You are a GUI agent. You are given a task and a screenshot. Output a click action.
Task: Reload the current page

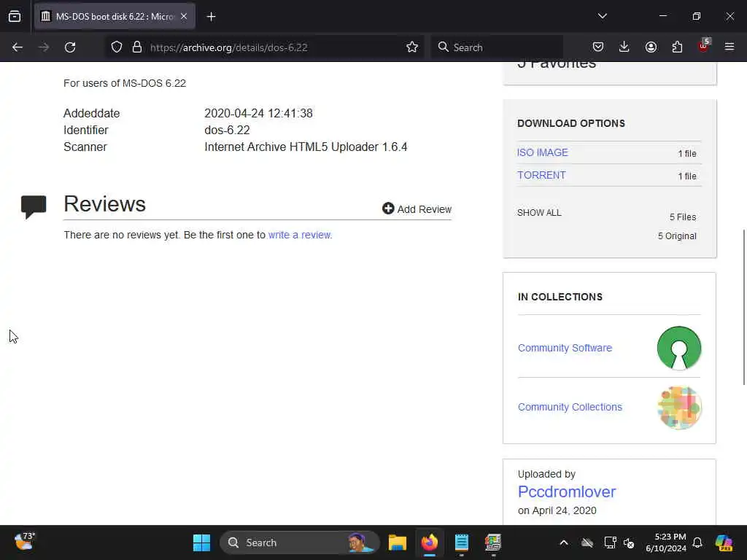70,47
